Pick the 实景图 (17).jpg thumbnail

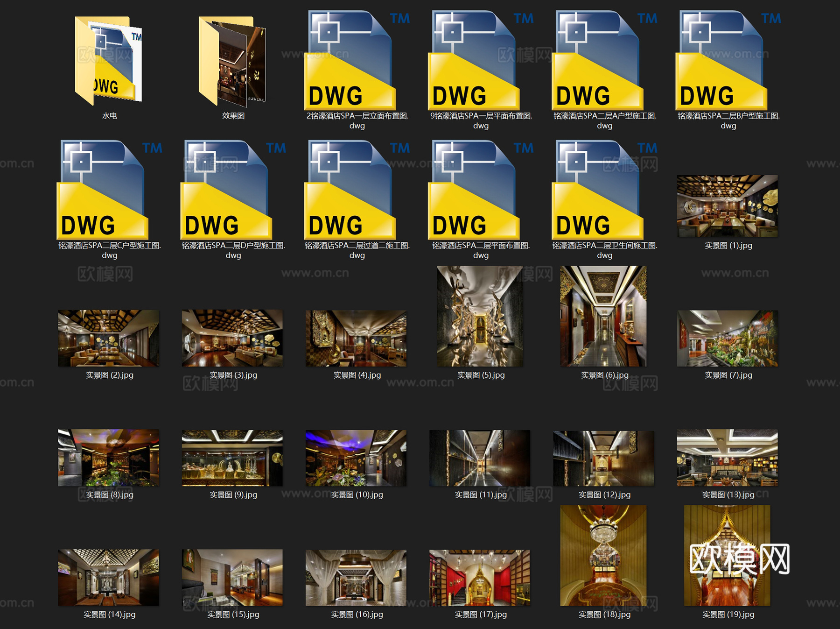coord(480,578)
